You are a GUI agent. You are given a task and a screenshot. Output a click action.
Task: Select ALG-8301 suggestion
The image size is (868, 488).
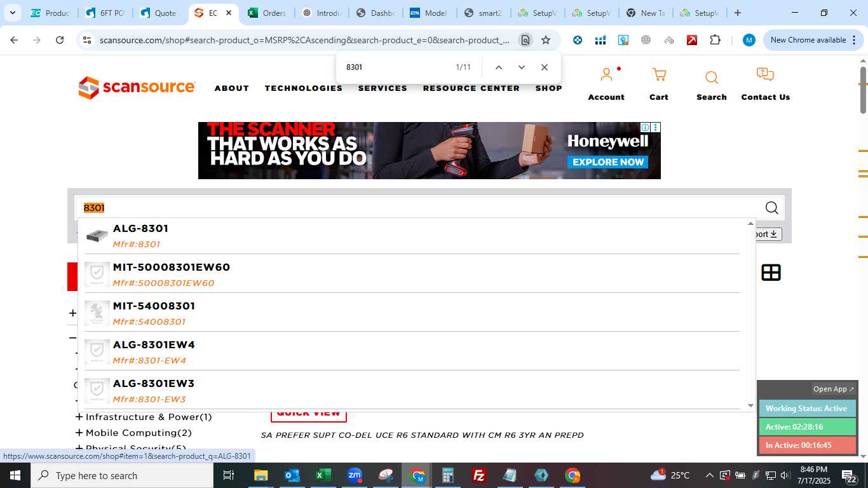(x=412, y=236)
